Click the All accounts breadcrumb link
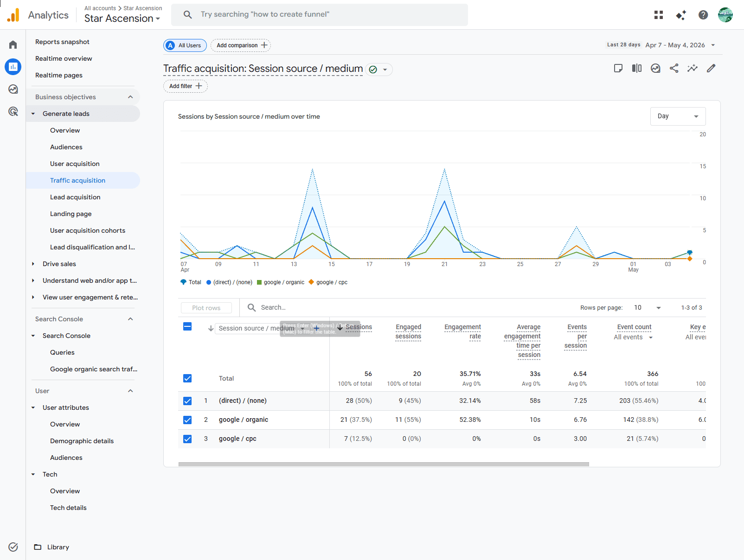The width and height of the screenshot is (744, 560). [x=100, y=8]
